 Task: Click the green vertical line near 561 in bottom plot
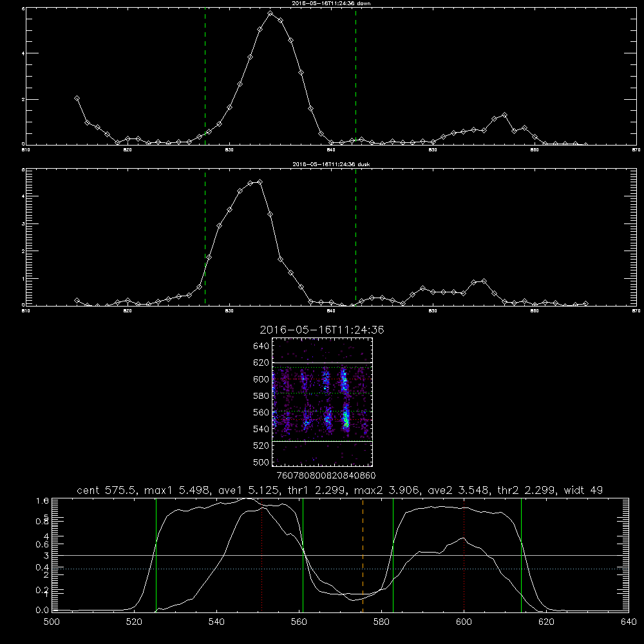click(x=303, y=555)
